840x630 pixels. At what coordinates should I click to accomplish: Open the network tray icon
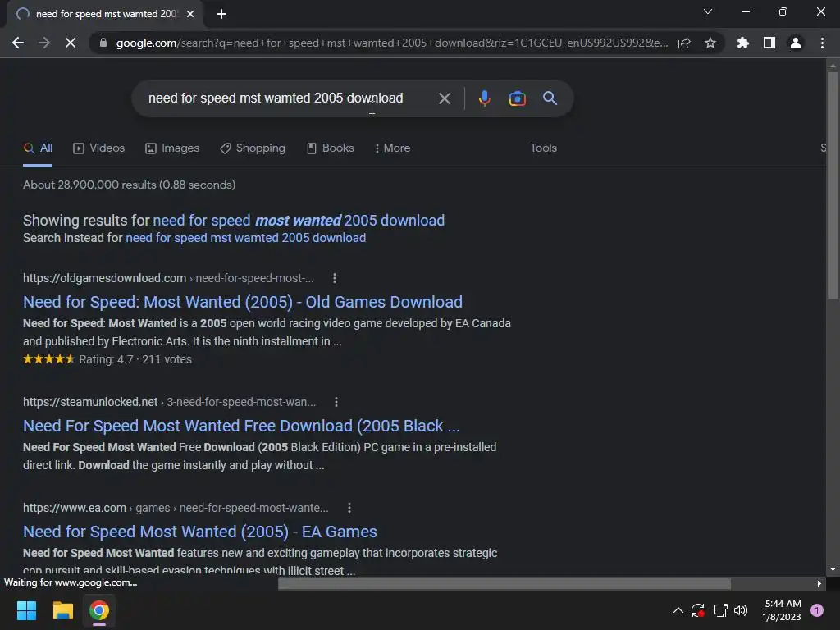coord(720,610)
